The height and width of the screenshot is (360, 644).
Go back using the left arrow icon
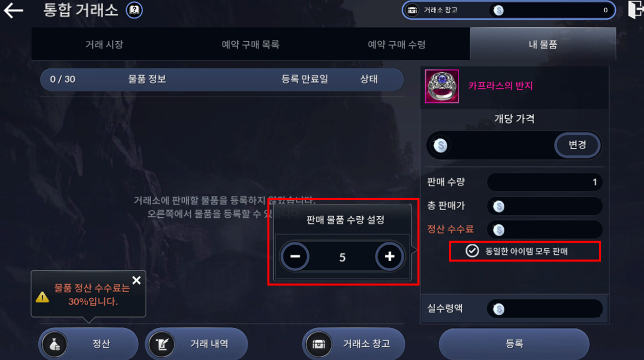point(13,11)
